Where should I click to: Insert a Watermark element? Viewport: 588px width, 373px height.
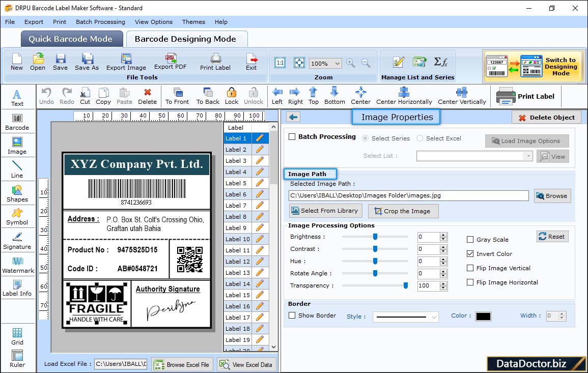pos(18,265)
